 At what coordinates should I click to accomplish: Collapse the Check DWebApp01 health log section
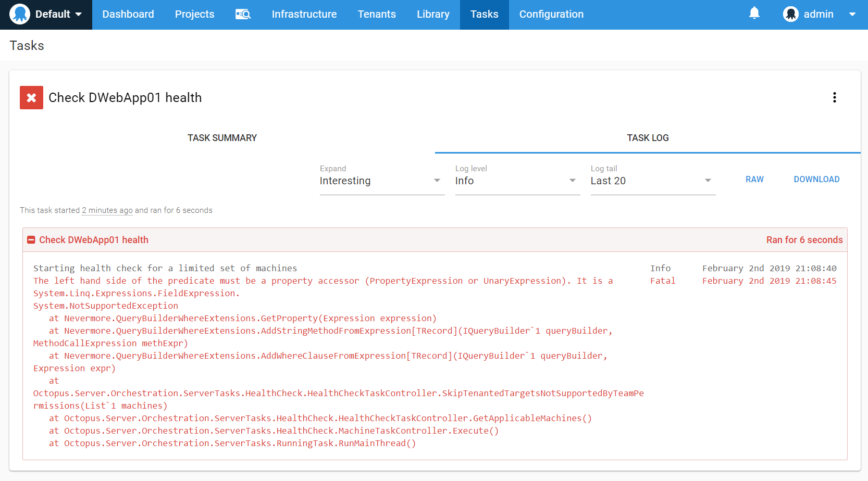(x=31, y=239)
